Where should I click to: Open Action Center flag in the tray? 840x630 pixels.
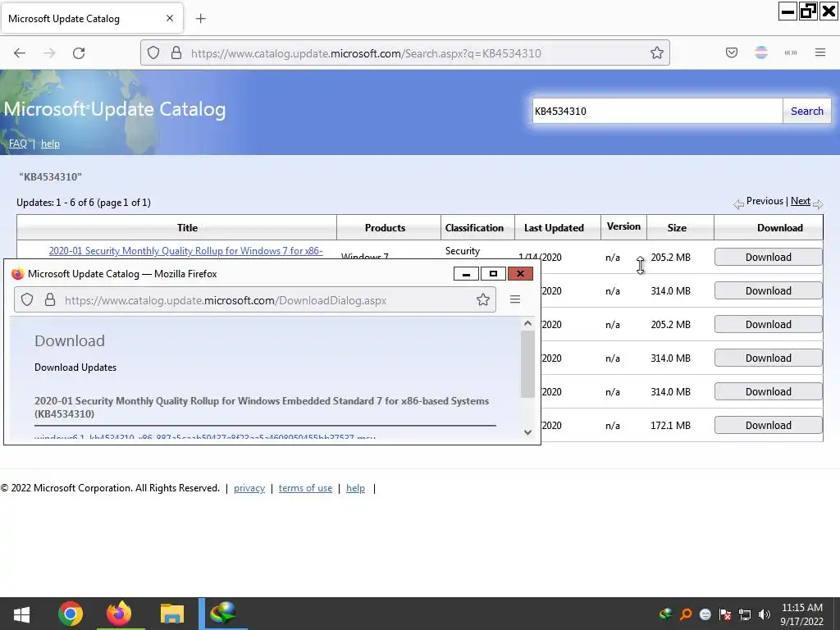click(725, 614)
